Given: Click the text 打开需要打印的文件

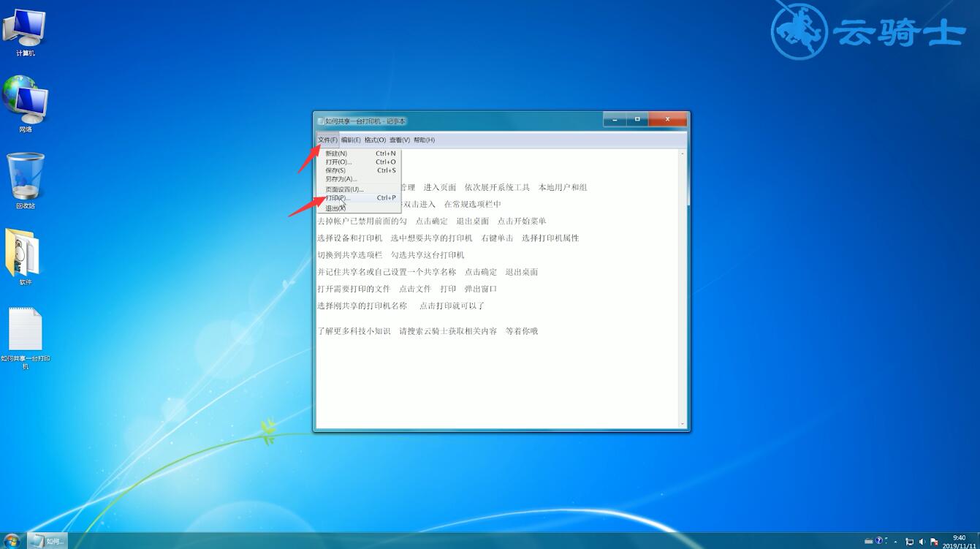Looking at the screenshot, I should click(x=354, y=289).
